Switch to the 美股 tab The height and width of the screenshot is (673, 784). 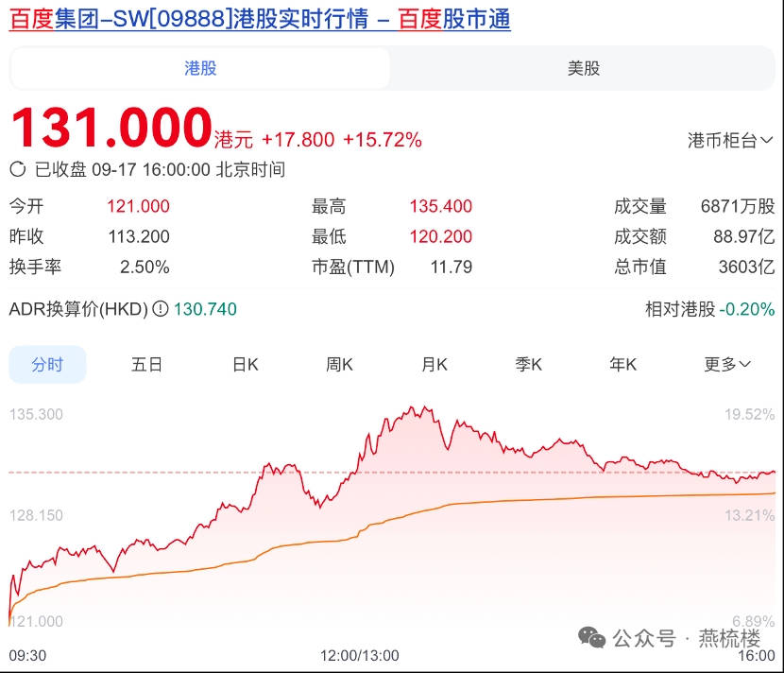tap(583, 68)
